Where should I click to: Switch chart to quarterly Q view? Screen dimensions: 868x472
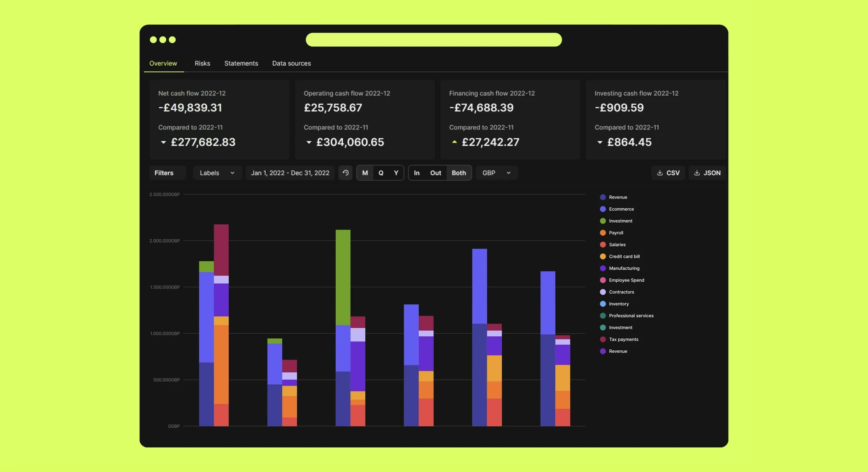(x=381, y=173)
